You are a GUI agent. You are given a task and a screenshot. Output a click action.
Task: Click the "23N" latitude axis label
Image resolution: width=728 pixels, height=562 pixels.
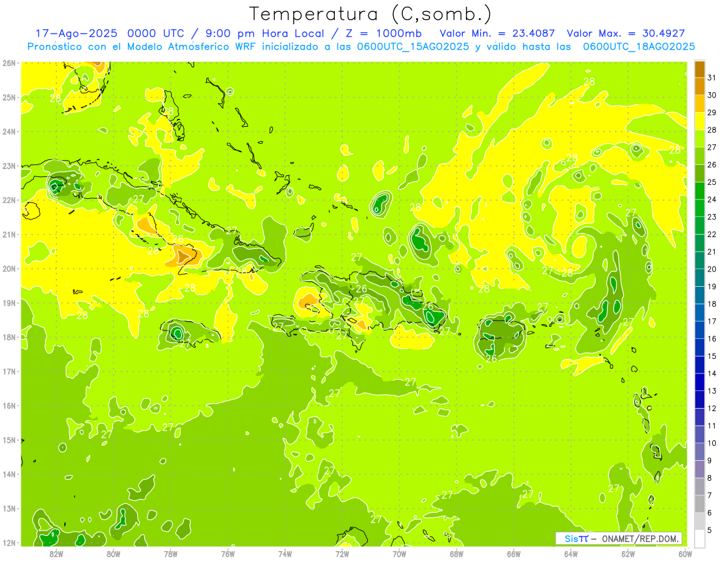point(8,166)
